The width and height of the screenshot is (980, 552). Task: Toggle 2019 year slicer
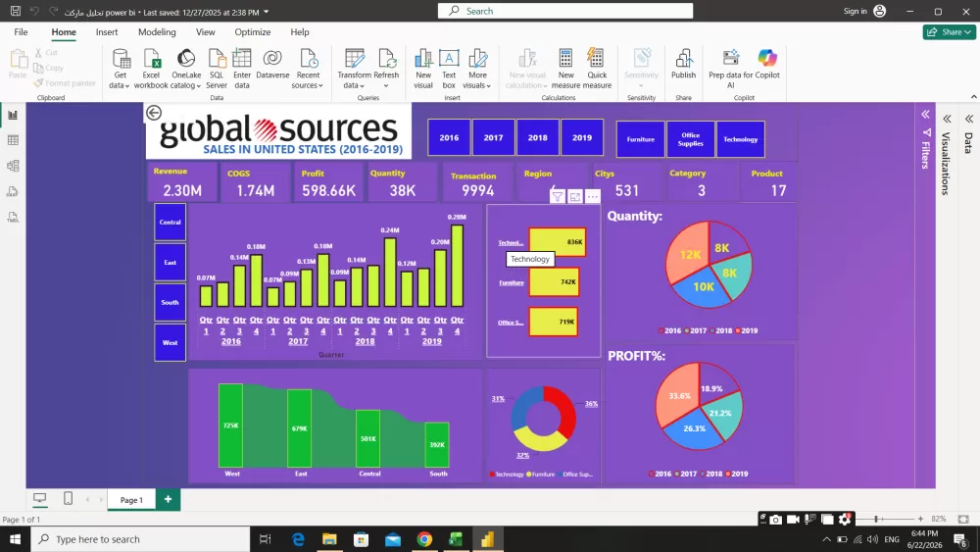click(x=582, y=137)
